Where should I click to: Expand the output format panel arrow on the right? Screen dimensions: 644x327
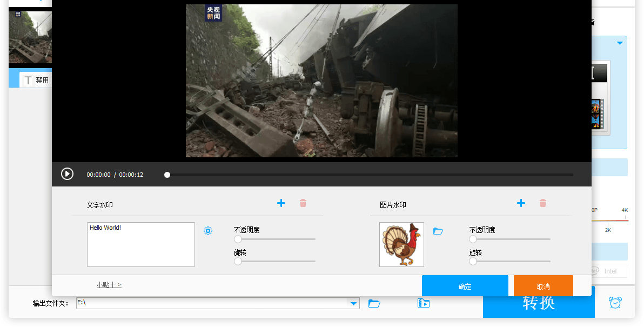coord(620,43)
